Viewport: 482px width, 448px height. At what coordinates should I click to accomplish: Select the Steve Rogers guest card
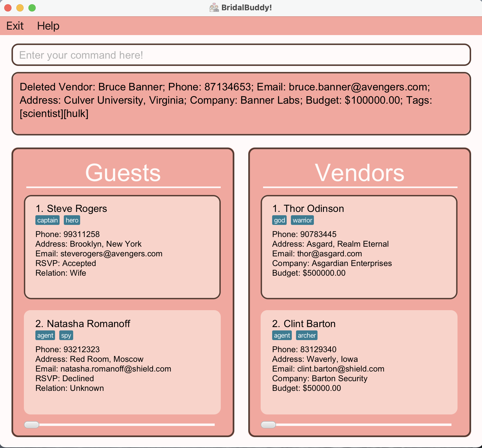tap(122, 247)
